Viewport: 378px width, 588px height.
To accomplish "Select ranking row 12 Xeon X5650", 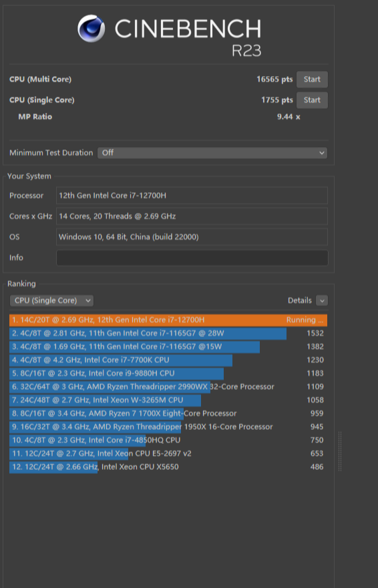I will click(168, 467).
